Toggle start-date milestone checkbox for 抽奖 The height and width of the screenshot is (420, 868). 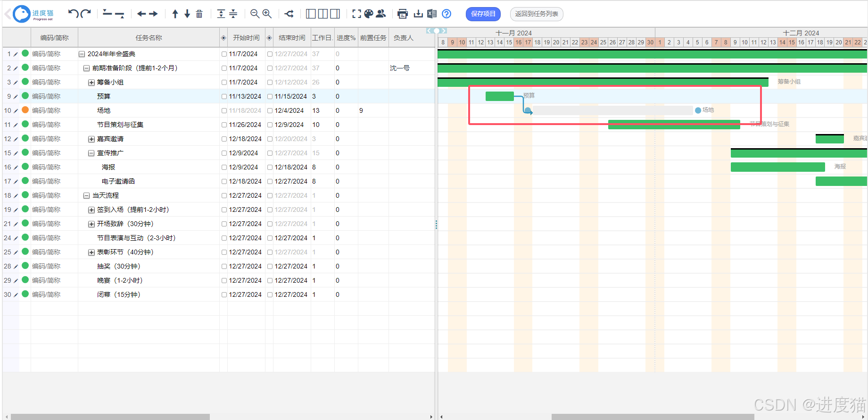tap(224, 266)
